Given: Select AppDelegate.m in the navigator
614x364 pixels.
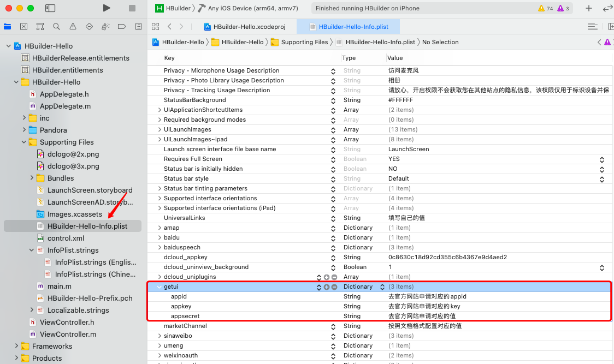Looking at the screenshot, I should click(65, 106).
